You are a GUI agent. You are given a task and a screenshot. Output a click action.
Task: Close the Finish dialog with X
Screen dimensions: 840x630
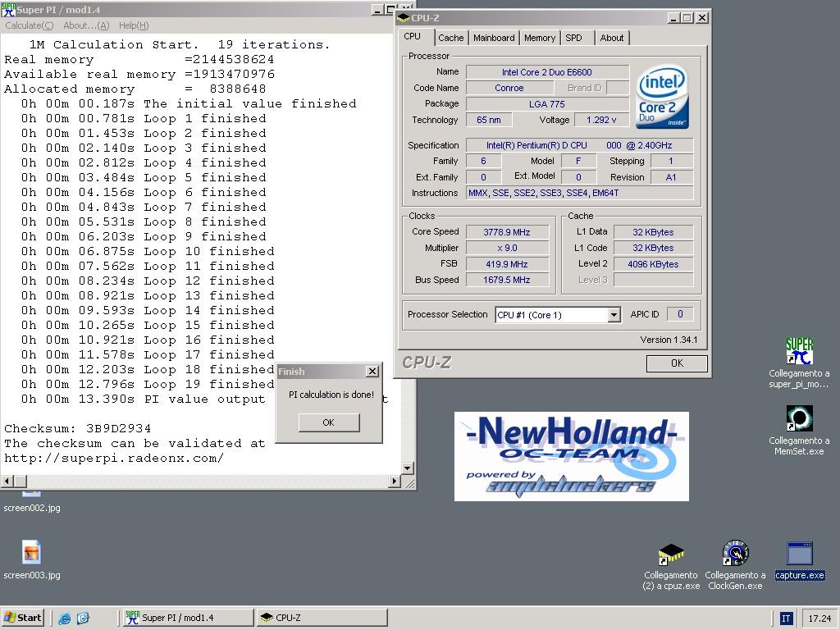point(372,372)
